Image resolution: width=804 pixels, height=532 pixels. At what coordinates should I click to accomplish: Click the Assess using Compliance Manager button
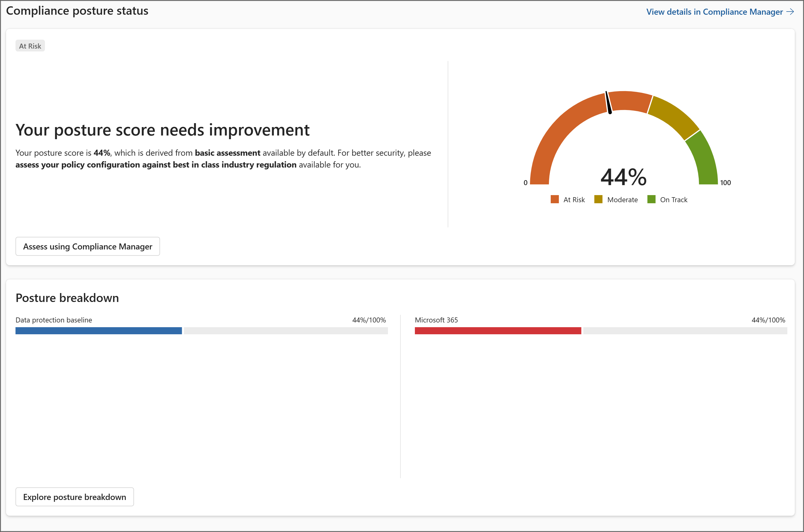87,246
